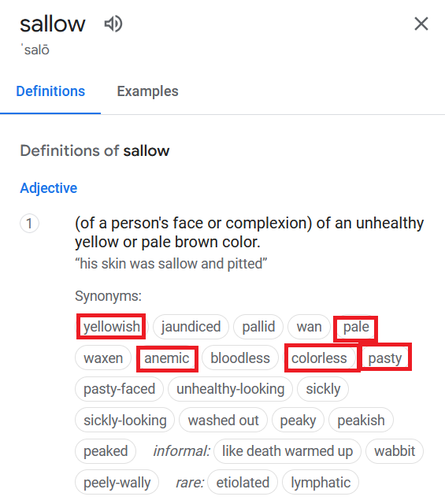This screenshot has width=445, height=504.
Task: Pick the pallid synonym
Action: click(x=258, y=327)
